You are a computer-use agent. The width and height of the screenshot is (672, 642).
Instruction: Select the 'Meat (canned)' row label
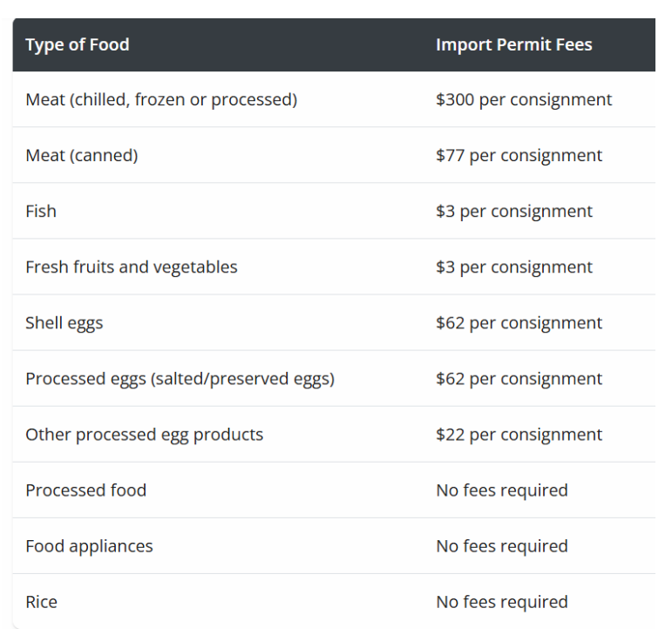(x=81, y=155)
